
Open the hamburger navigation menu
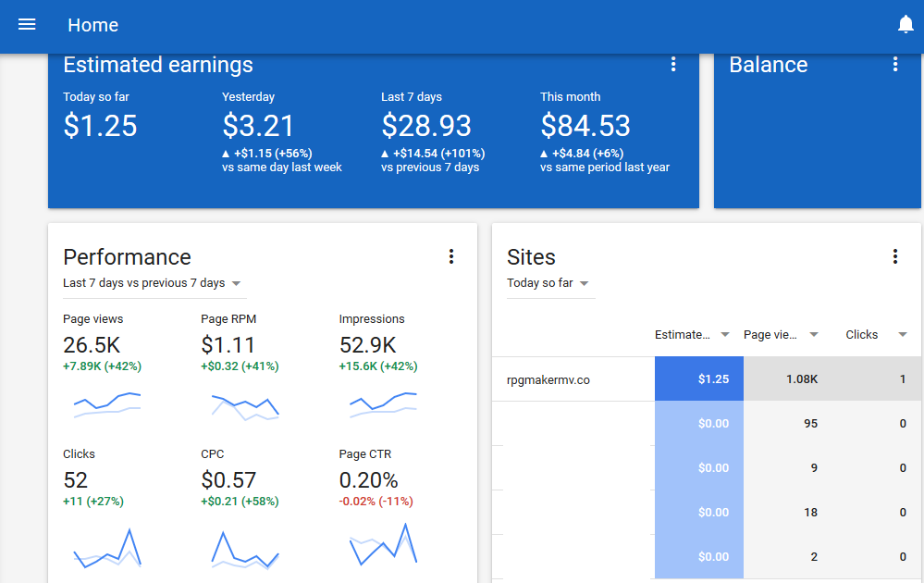pos(27,24)
